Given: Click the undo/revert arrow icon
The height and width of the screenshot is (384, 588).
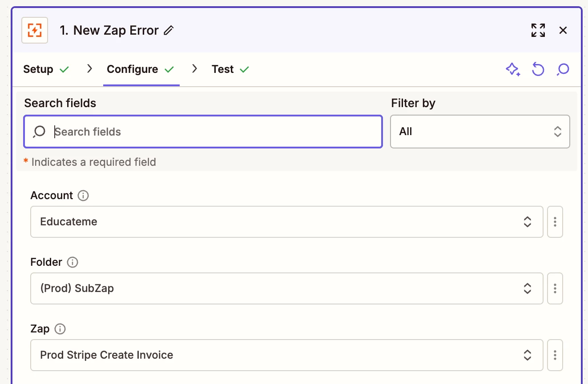Looking at the screenshot, I should 538,69.
